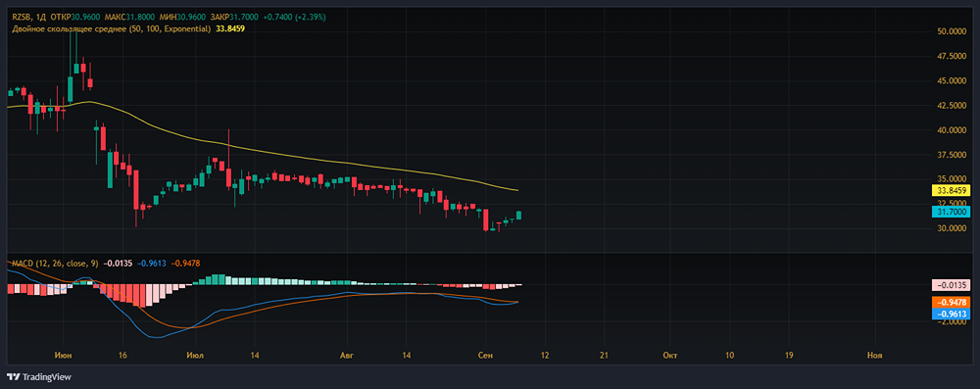Click the blue -0.9613 MACD axis tag

point(951,314)
